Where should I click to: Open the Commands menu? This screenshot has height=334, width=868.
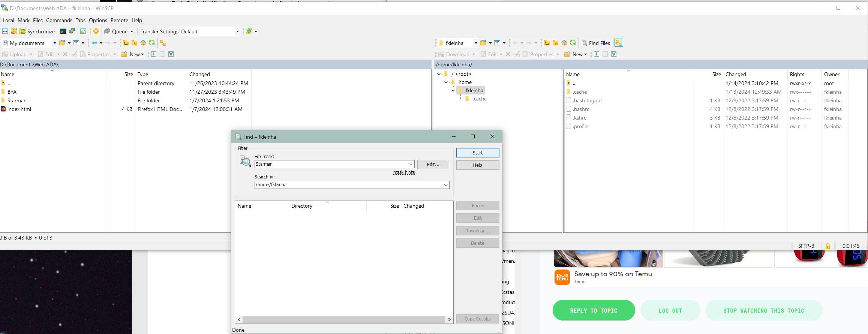[59, 20]
